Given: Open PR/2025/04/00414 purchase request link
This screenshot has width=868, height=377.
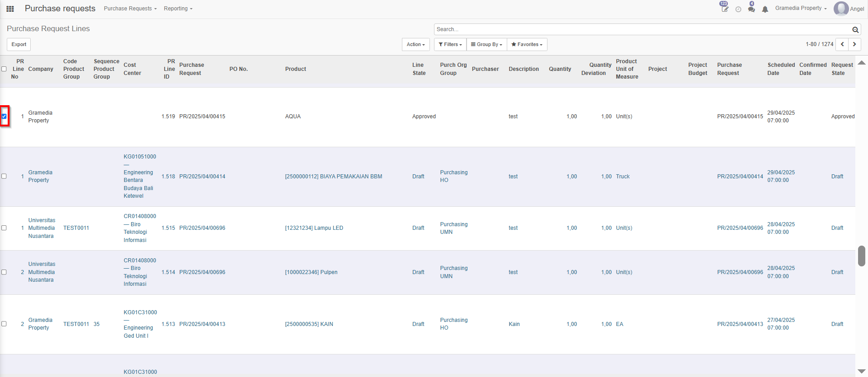Looking at the screenshot, I should pos(202,177).
